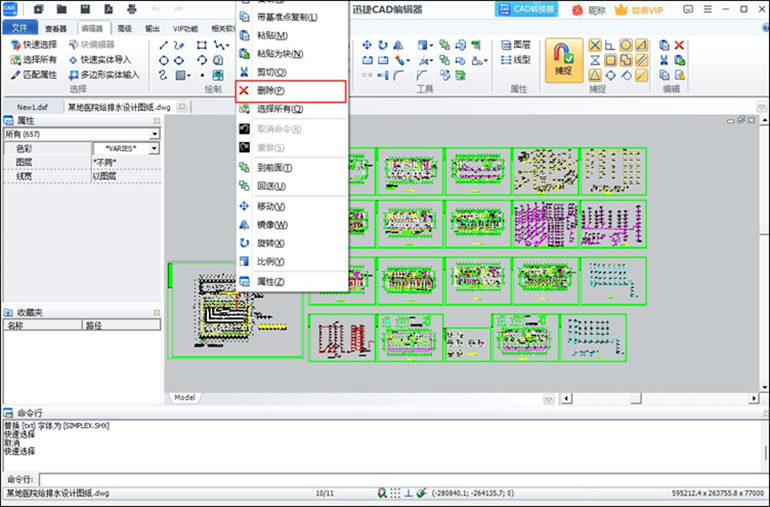Toggle the main 捕捉 snap button

(x=564, y=60)
